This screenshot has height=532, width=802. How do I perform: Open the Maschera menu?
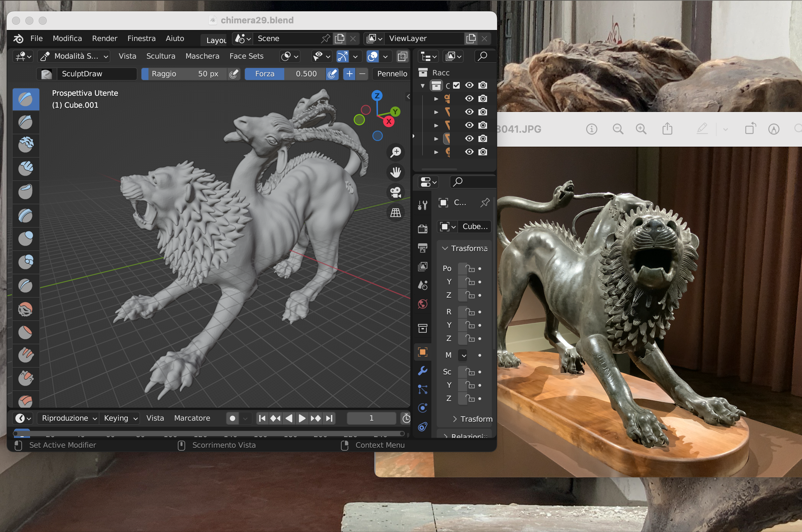(203, 56)
